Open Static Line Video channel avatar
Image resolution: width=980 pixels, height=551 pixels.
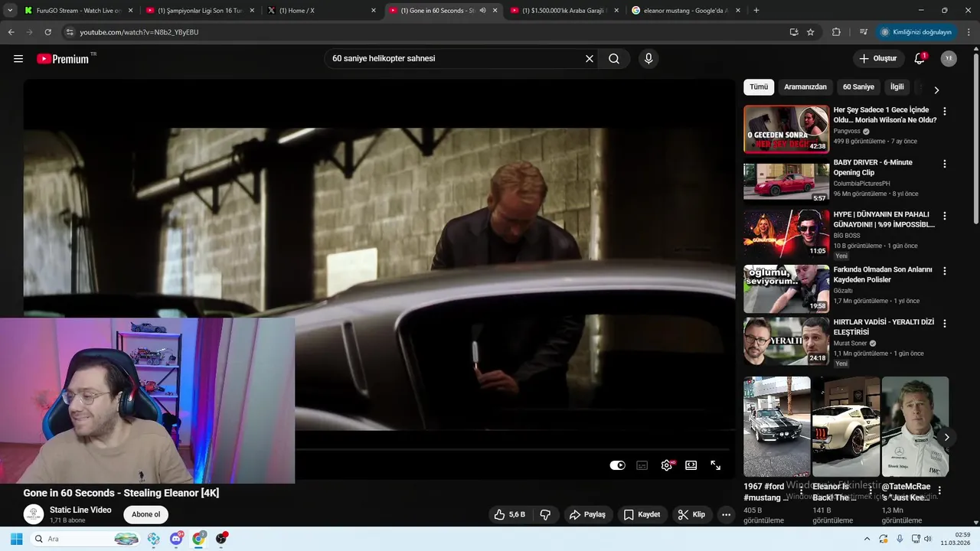click(34, 514)
